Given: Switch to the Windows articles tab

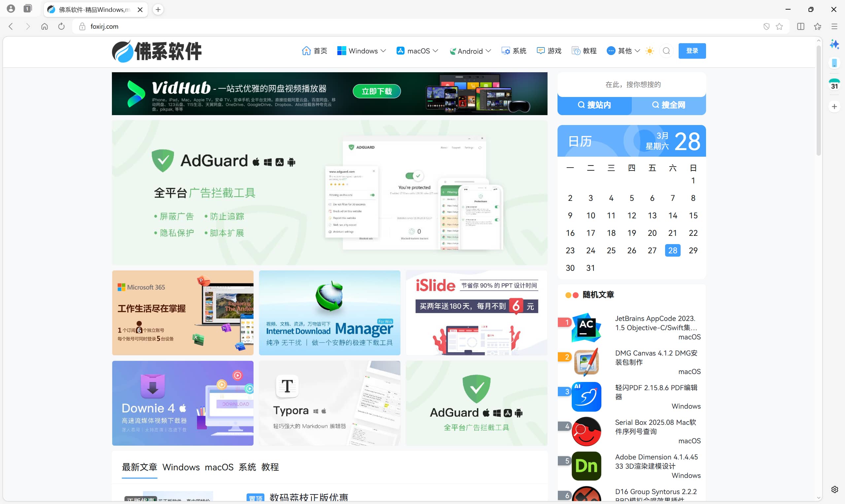Looking at the screenshot, I should [181, 467].
